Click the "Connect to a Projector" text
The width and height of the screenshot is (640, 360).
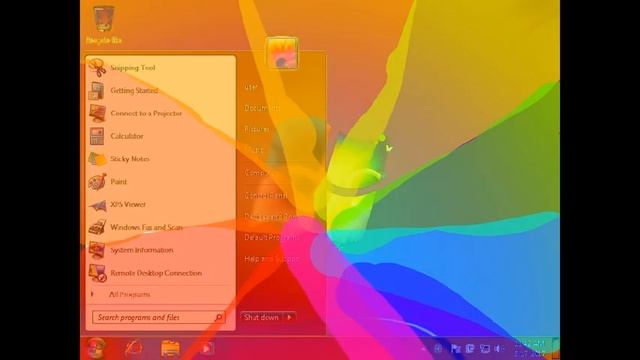click(146, 113)
